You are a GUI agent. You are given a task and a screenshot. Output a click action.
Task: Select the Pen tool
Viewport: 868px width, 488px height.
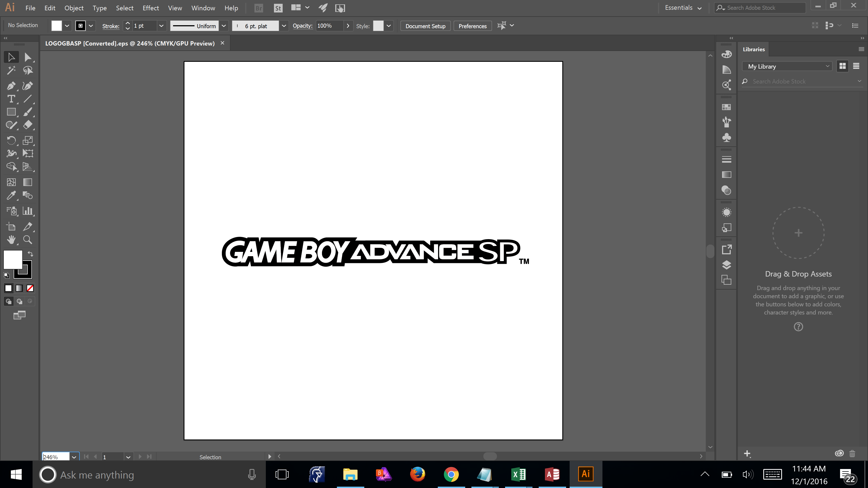[x=11, y=86]
